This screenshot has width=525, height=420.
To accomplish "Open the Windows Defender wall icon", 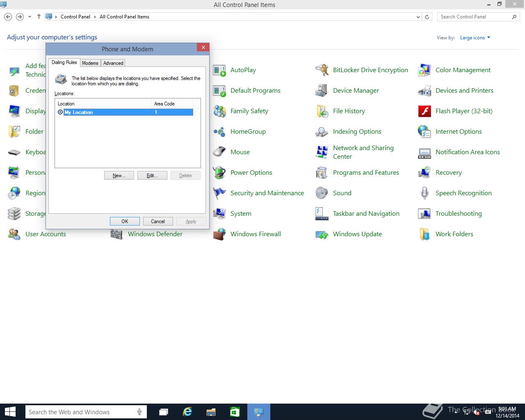I will pyautogui.click(x=117, y=235).
